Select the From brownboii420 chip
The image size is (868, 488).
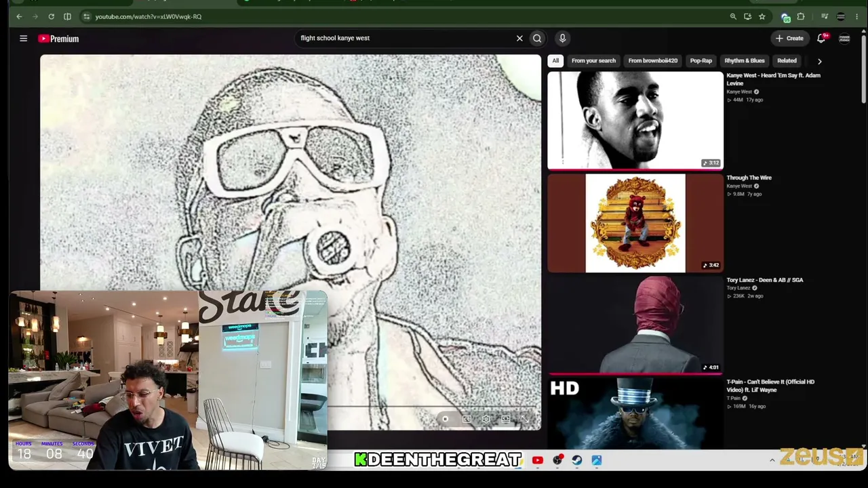pyautogui.click(x=652, y=60)
